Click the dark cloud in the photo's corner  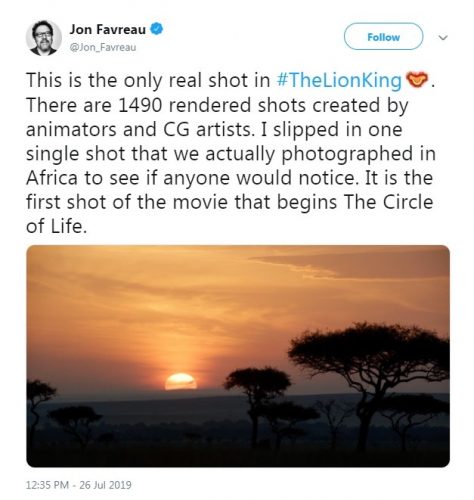tap(353, 263)
